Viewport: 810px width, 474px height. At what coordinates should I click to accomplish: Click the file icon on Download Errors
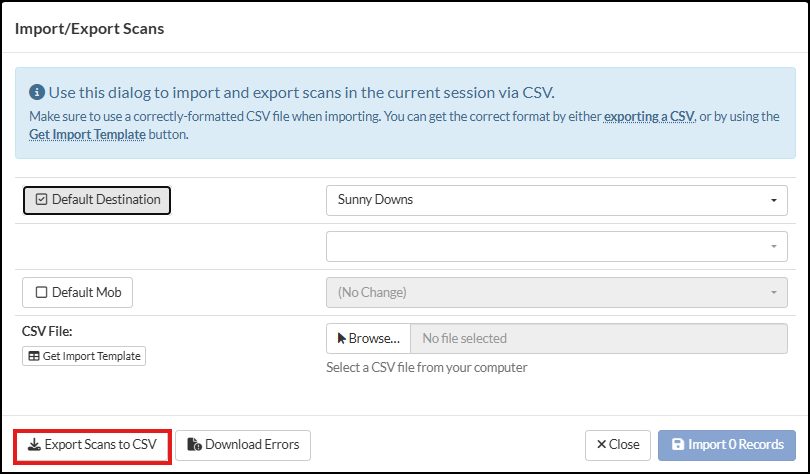click(x=195, y=444)
